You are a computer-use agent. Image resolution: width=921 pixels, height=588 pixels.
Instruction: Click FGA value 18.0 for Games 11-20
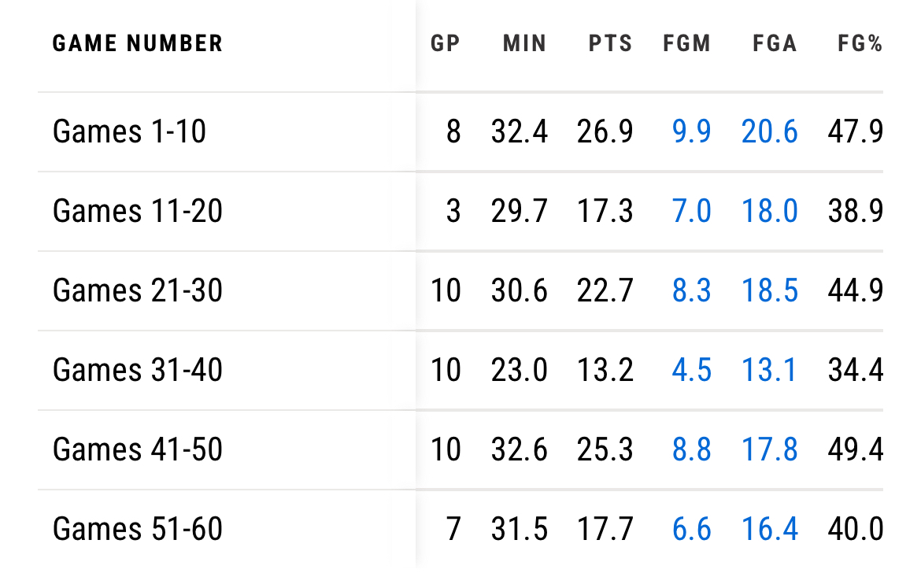tap(769, 211)
